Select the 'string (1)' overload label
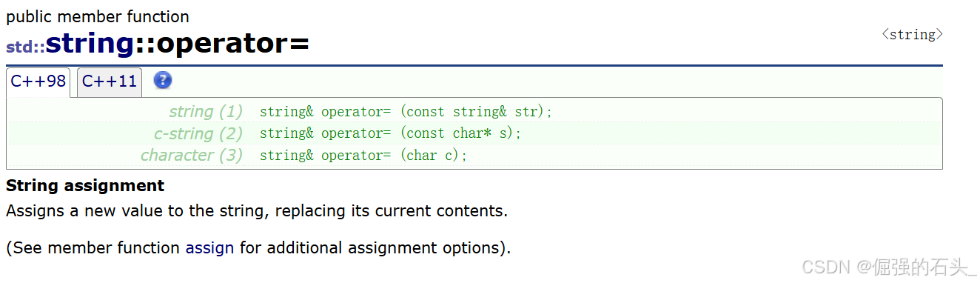 coord(206,112)
